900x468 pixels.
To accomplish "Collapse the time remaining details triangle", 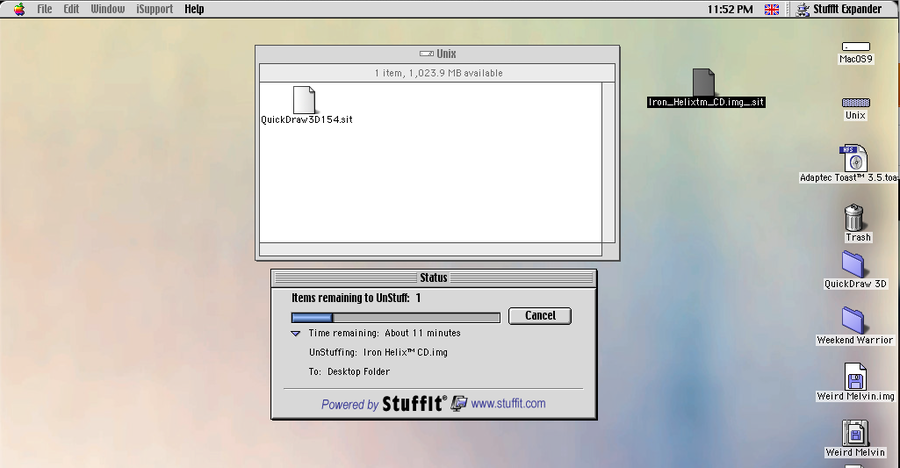I will coord(296,334).
